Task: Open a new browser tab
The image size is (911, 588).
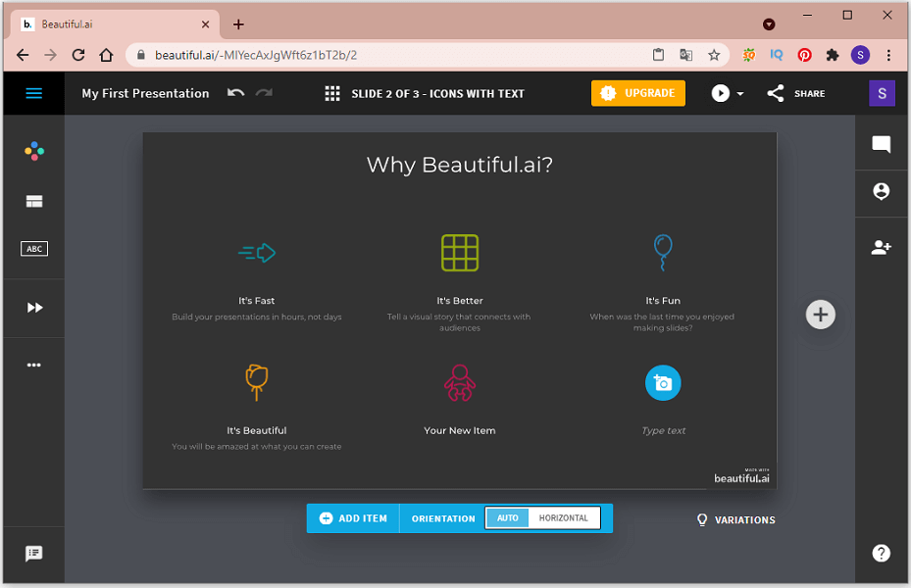Action: pyautogui.click(x=238, y=24)
